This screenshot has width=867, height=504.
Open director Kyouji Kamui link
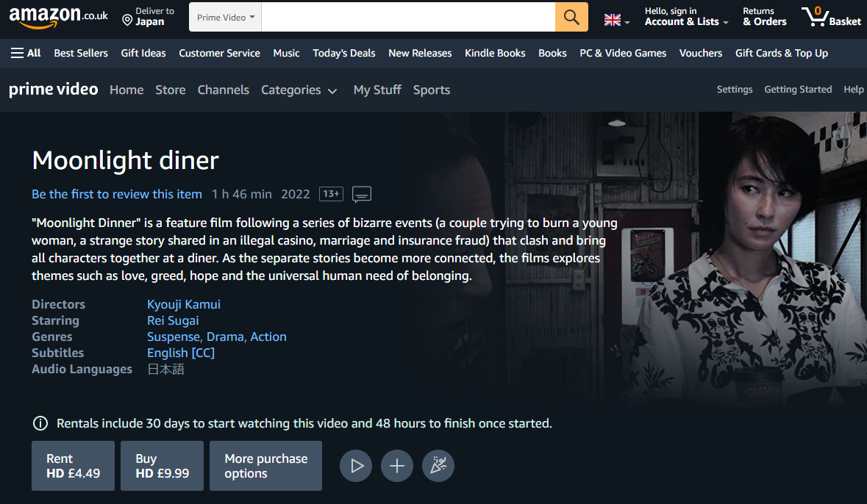[x=184, y=304]
